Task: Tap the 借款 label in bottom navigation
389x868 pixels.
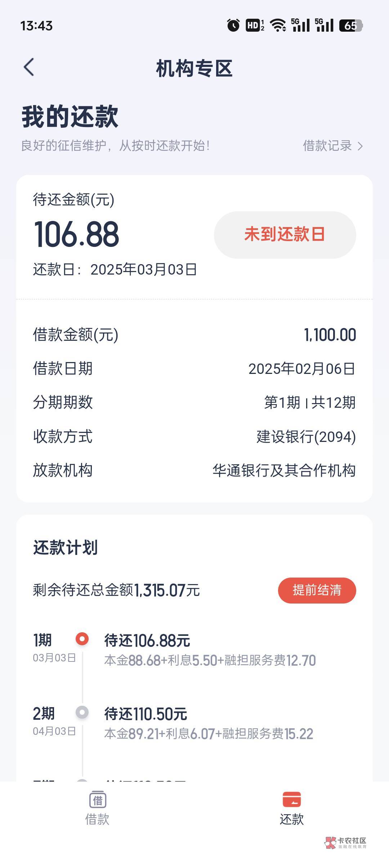Action: (97, 819)
